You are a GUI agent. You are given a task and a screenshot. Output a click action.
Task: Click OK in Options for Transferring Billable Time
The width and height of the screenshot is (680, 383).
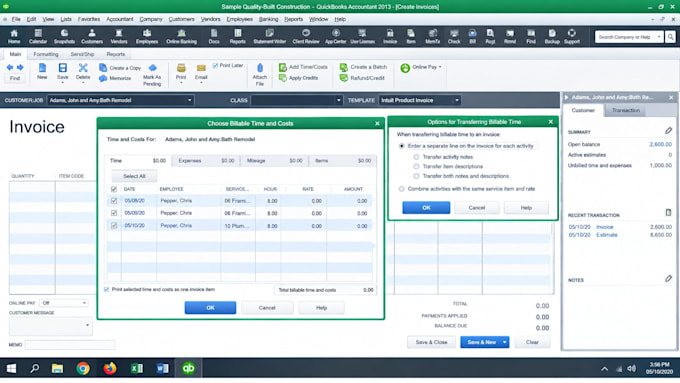coord(426,208)
